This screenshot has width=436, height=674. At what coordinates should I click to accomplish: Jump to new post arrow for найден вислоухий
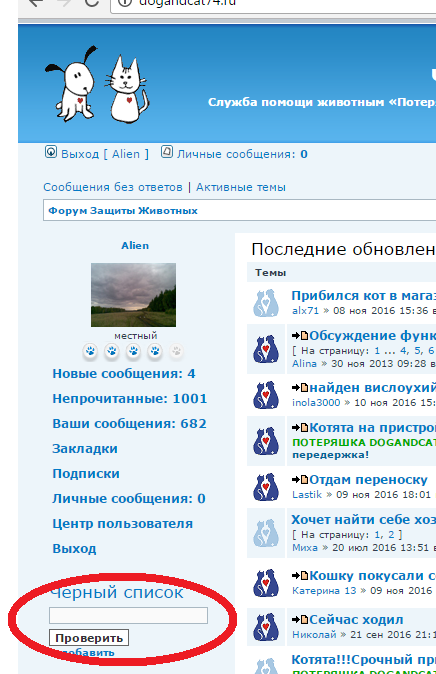[x=300, y=388]
